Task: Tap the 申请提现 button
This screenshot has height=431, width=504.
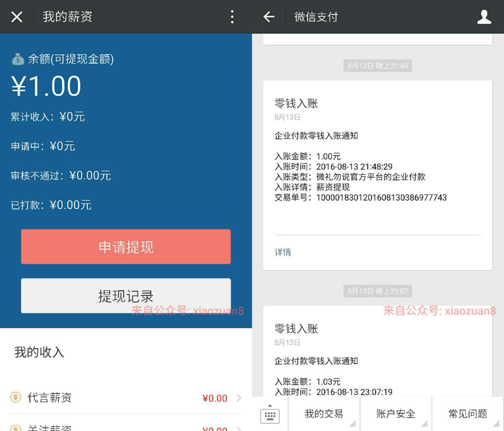Action: coord(126,247)
